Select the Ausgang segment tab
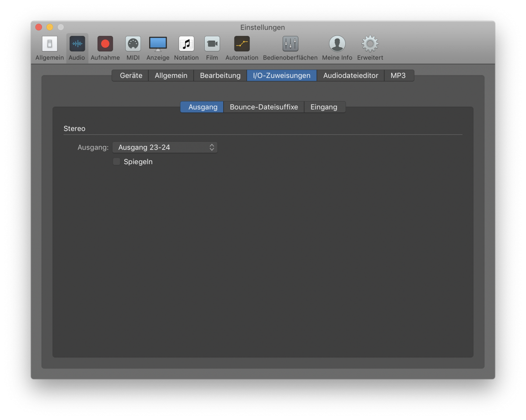Viewport: 526px width, 420px height. pos(203,107)
